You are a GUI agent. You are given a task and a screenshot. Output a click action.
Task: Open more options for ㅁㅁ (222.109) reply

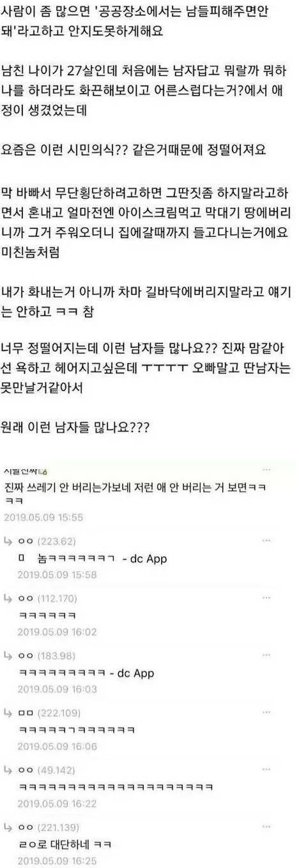click(266, 712)
